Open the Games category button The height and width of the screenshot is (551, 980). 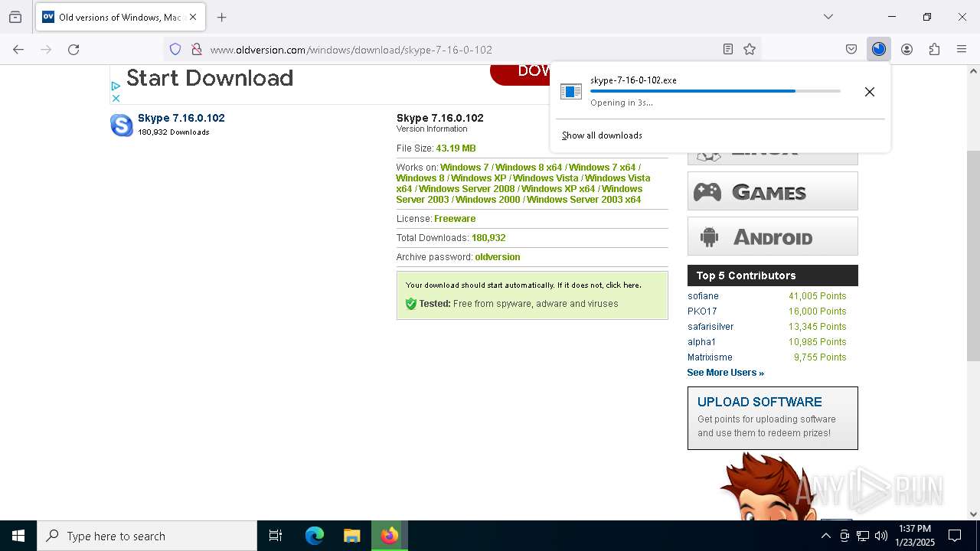click(773, 191)
